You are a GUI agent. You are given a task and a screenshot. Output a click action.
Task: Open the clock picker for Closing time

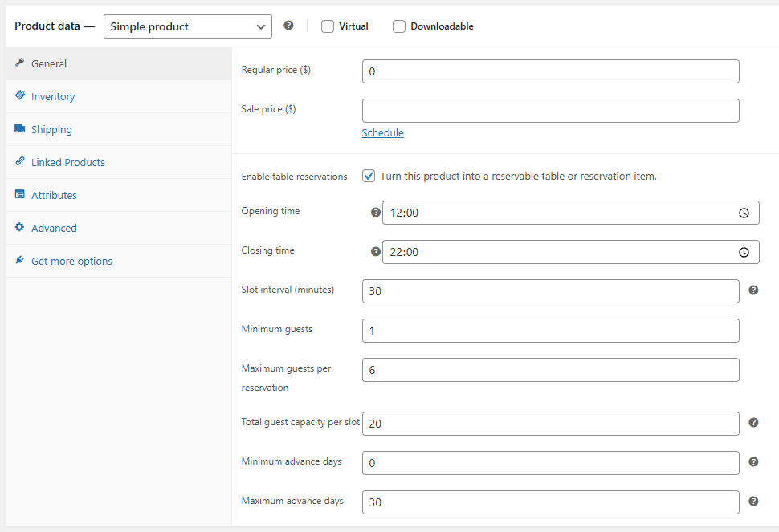click(x=744, y=251)
